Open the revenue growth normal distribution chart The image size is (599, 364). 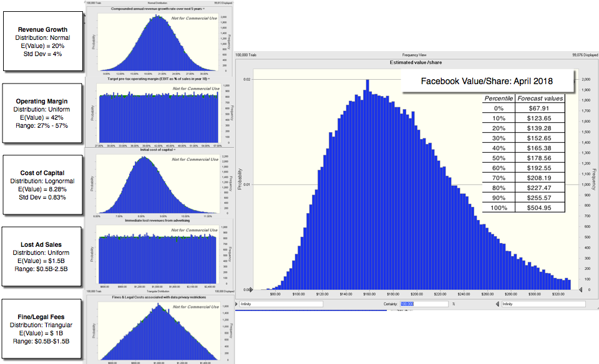158,41
